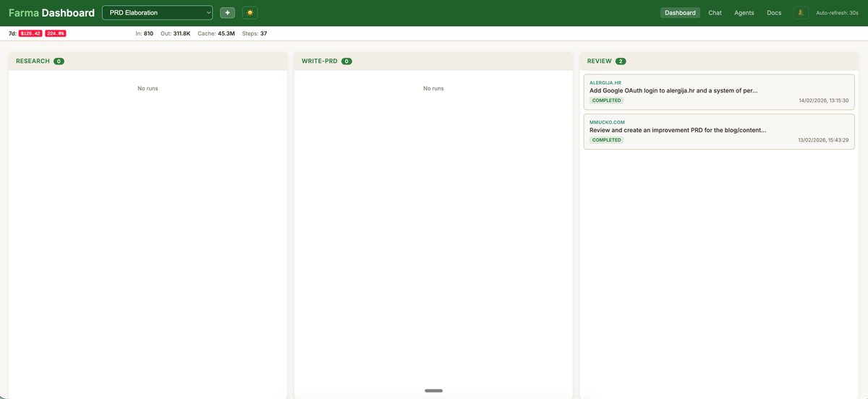868x399 pixels.
Task: Toggle light theme with the sun icon
Action: click(250, 12)
